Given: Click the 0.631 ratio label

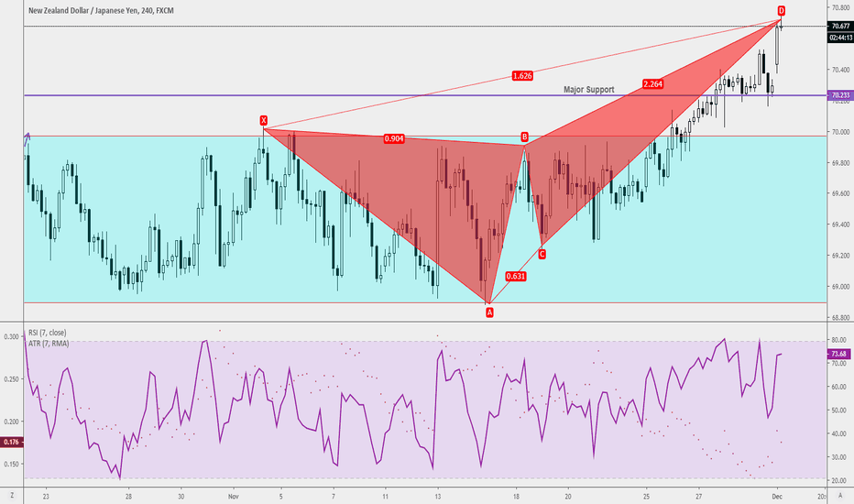Looking at the screenshot, I should click(516, 276).
